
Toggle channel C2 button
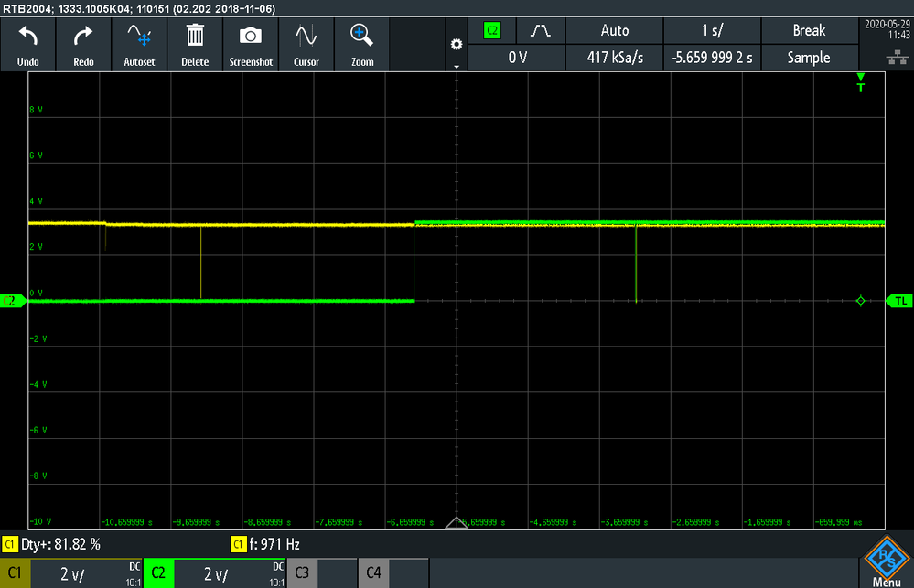point(158,573)
